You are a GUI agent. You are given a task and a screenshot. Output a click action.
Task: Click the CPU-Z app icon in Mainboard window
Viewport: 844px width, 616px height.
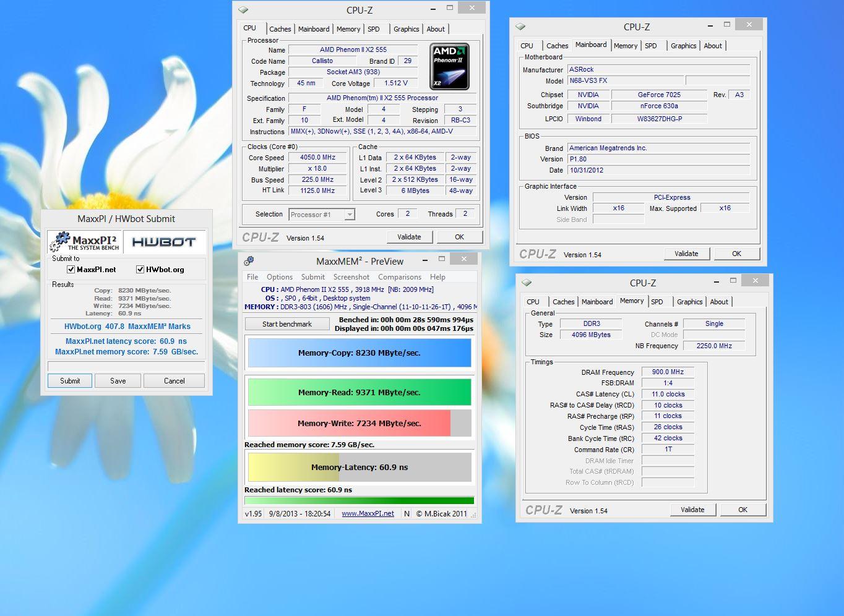click(x=520, y=27)
